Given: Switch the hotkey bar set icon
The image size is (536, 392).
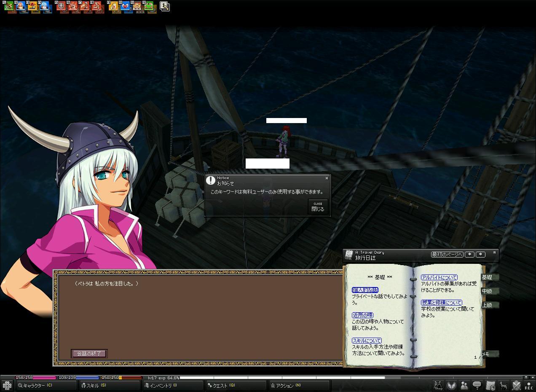Looking at the screenshot, I should pos(165,7).
